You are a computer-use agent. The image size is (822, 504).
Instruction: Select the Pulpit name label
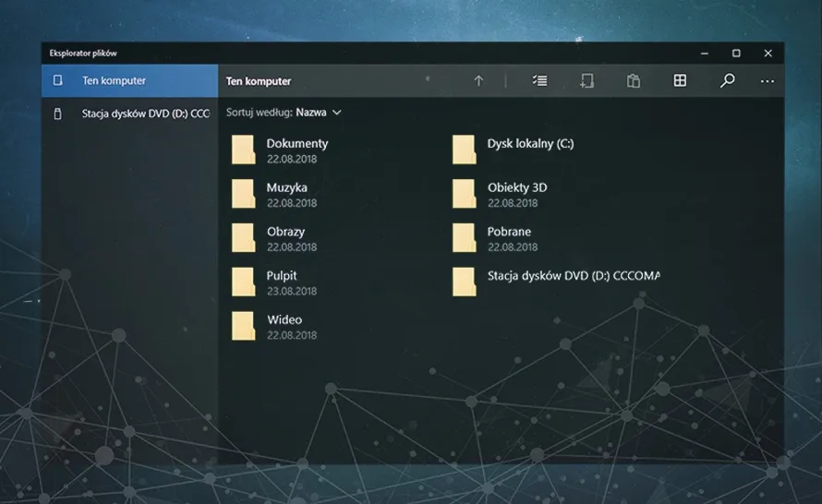click(282, 276)
